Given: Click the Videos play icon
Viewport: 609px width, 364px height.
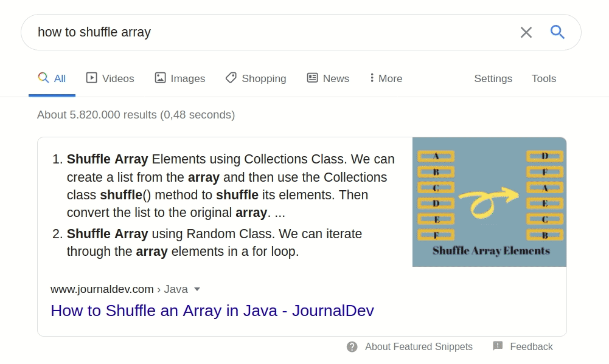Looking at the screenshot, I should 92,78.
